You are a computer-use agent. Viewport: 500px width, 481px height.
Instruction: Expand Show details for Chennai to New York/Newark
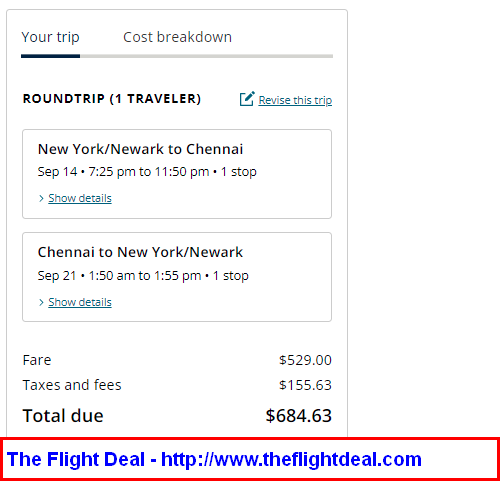pos(80,302)
